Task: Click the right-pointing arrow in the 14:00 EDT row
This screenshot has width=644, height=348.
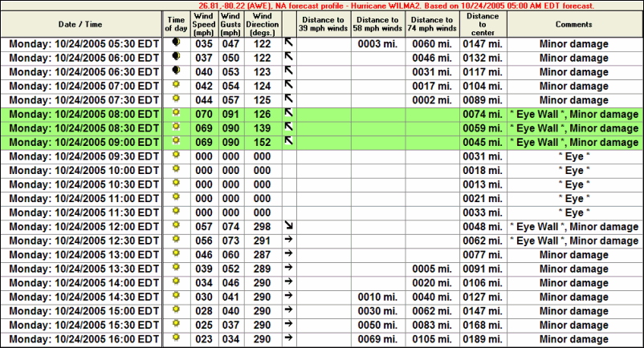Action: tap(289, 282)
